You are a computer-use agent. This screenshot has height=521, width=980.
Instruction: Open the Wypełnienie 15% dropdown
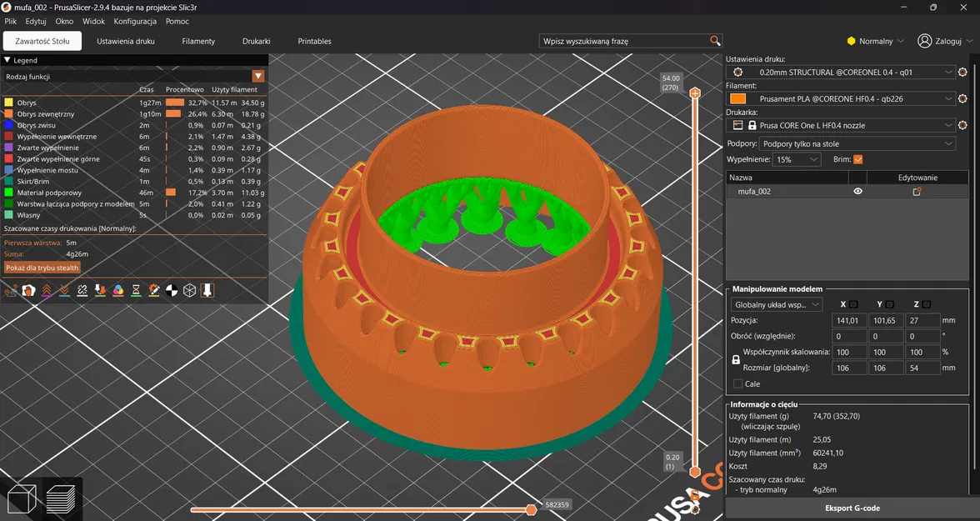(797, 159)
